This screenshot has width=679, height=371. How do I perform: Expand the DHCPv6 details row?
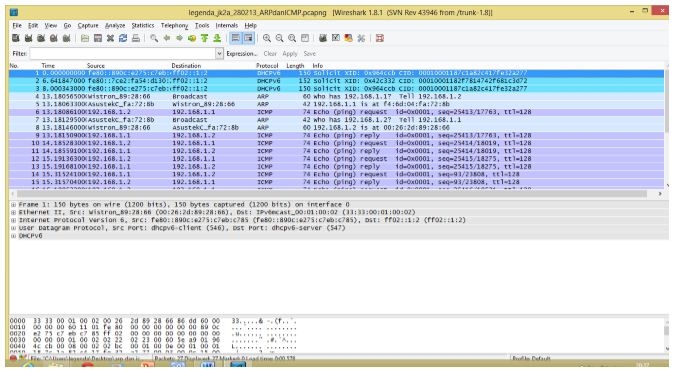(x=13, y=236)
